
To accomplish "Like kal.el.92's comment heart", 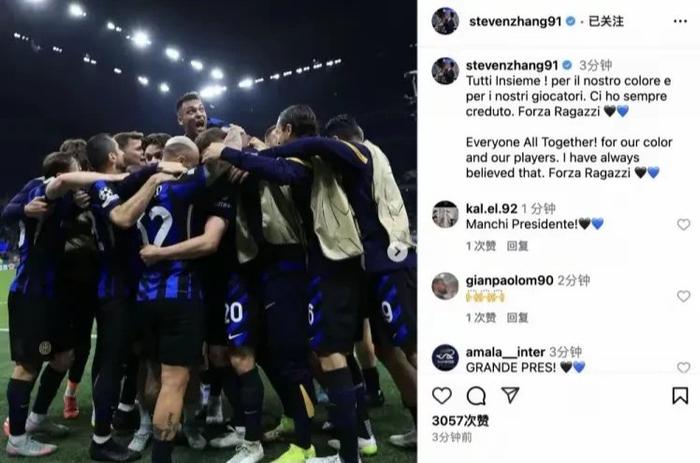I will [x=683, y=224].
